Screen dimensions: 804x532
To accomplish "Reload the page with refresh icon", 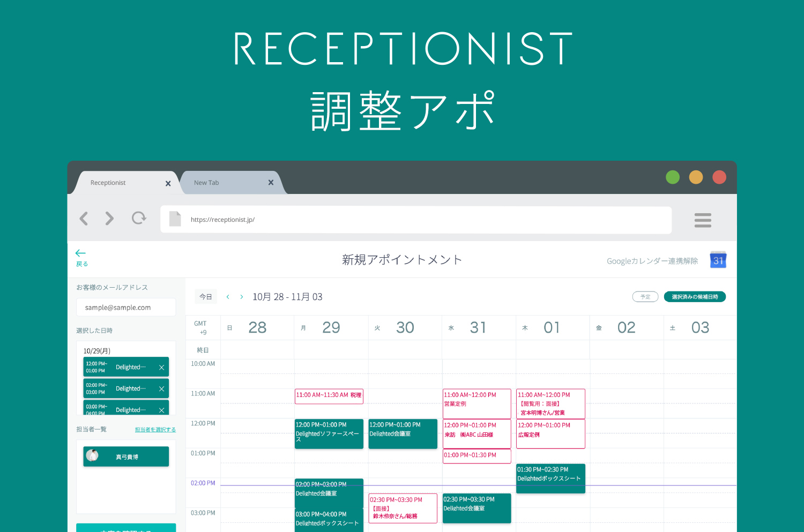I will (x=139, y=218).
